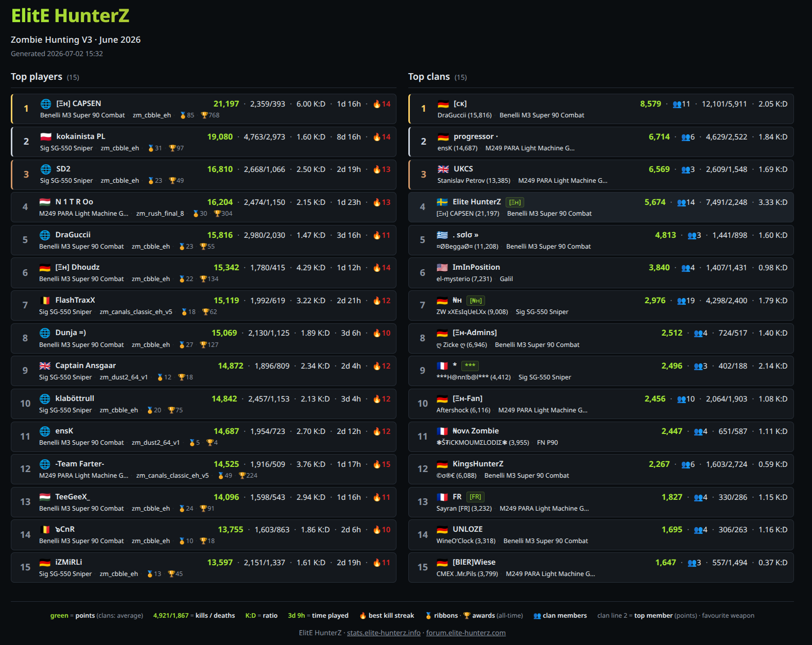Image resolution: width=812 pixels, height=645 pixels.
Task: Open the forum.elite-hunterz.com footer link
Action: [x=466, y=633]
